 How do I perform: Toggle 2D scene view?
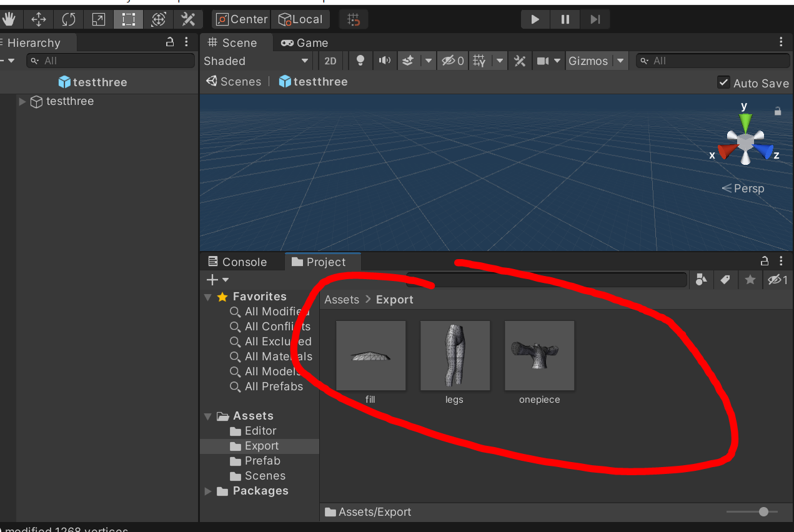(330, 61)
